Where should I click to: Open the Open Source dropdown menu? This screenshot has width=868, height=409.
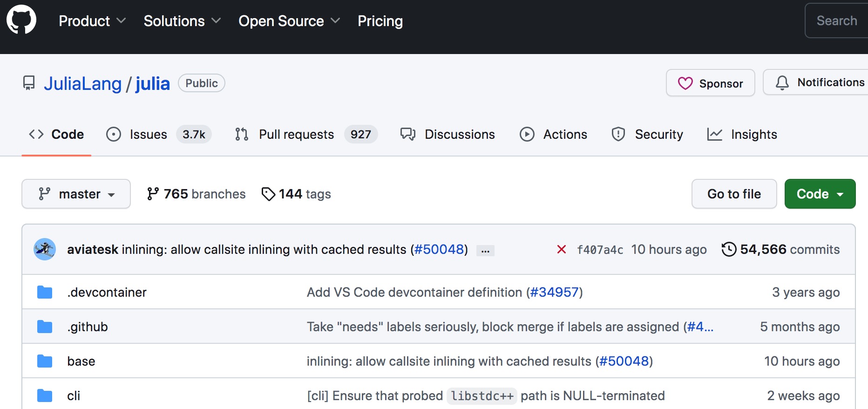point(289,21)
